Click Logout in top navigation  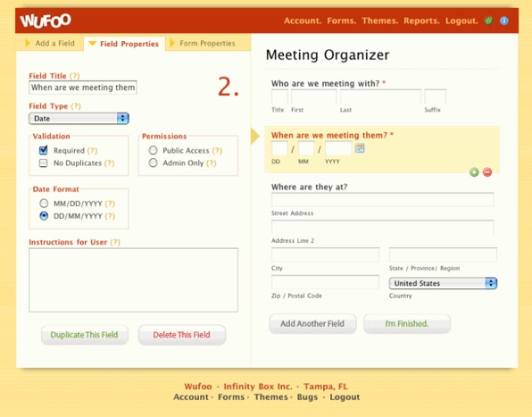[461, 21]
